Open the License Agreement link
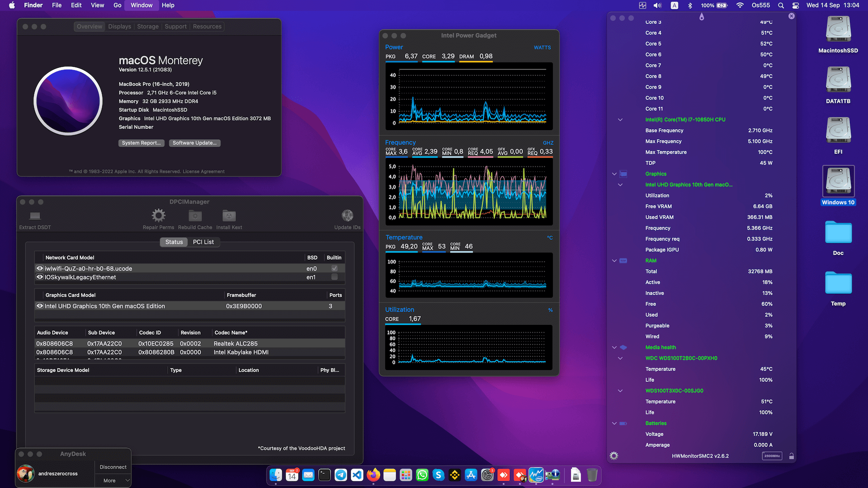Viewport: 868px width, 488px height. click(x=203, y=172)
